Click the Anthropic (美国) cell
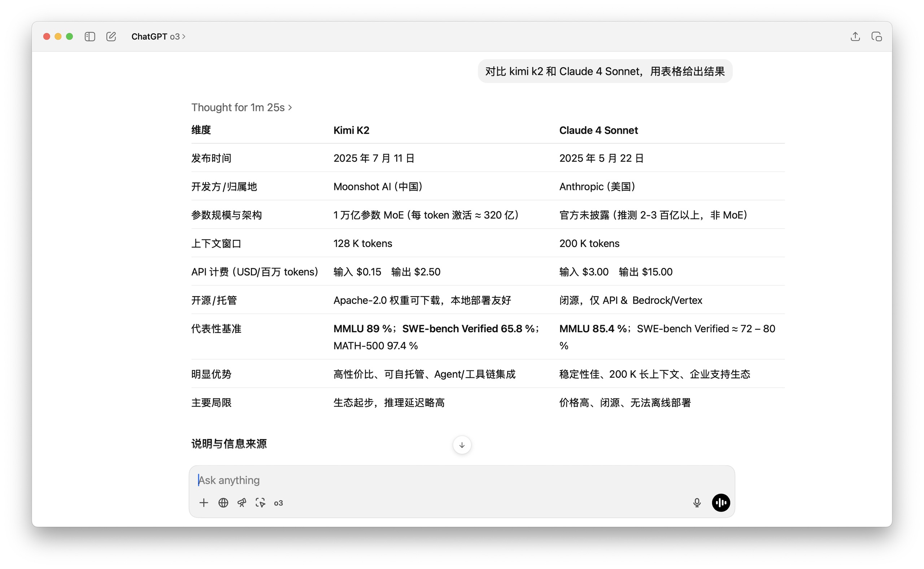This screenshot has width=924, height=569. tap(597, 187)
